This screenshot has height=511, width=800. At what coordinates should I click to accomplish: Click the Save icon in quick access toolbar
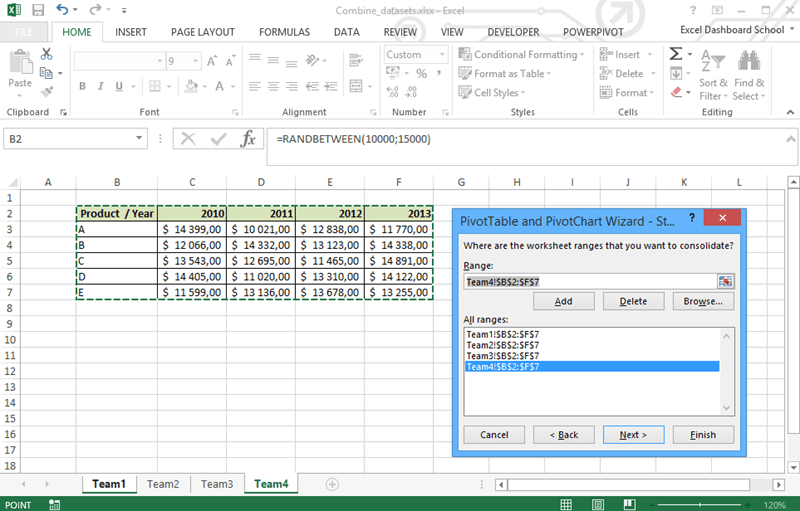coord(38,10)
